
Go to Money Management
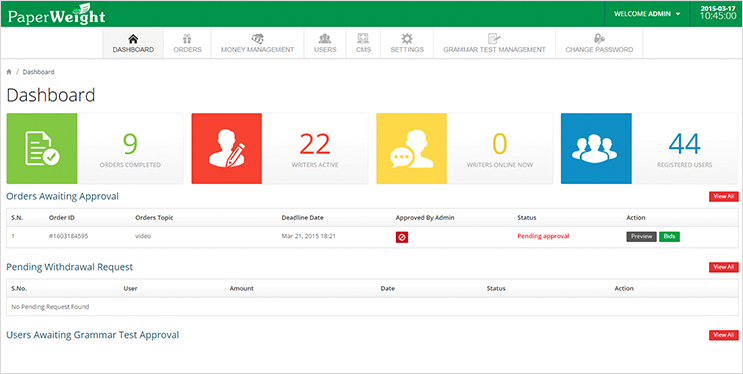pos(257,43)
